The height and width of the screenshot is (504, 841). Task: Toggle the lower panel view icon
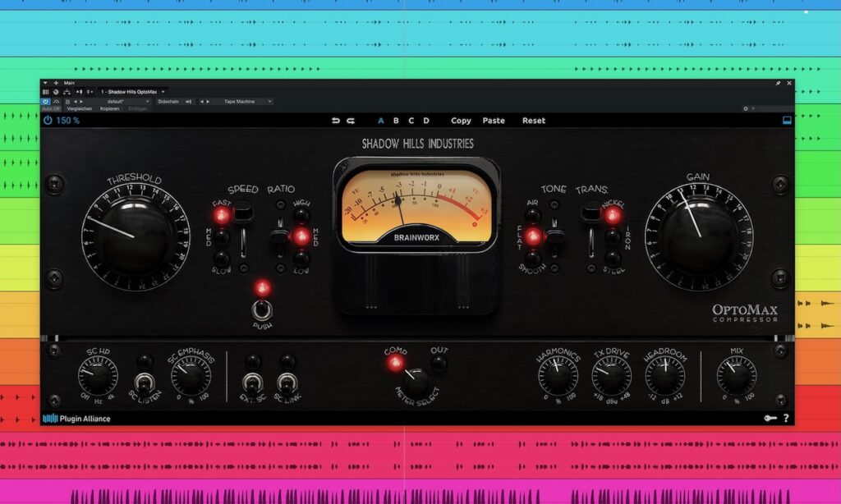point(787,121)
